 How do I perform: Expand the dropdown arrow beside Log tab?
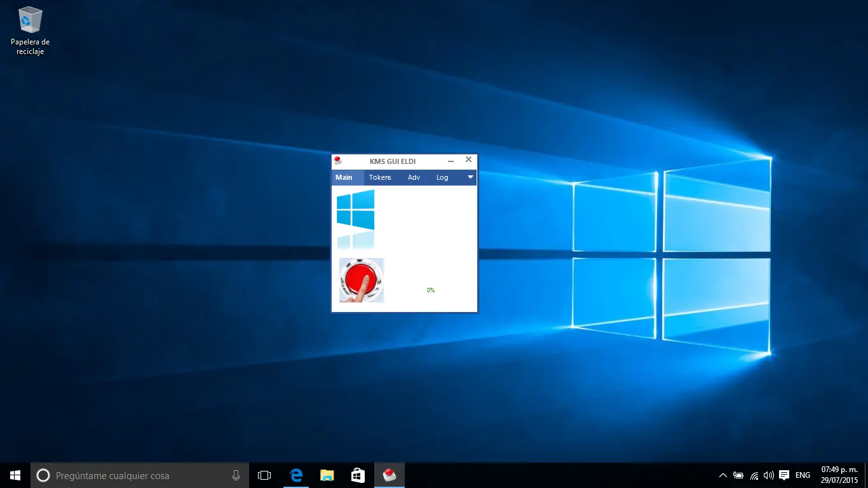pos(470,177)
